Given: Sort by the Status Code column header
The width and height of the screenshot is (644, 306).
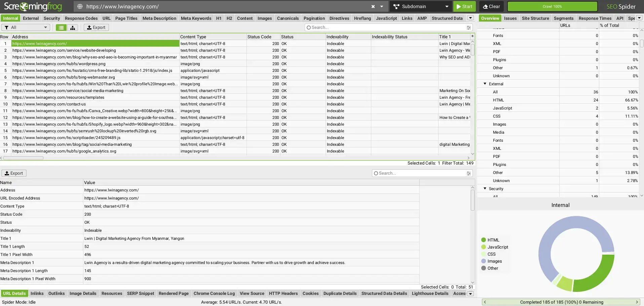Looking at the screenshot, I should tap(263, 37).
